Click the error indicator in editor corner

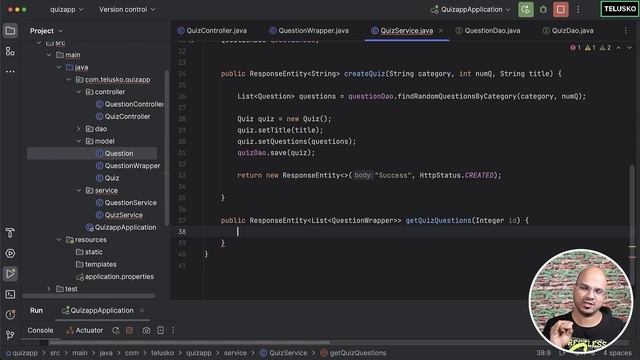[576, 48]
